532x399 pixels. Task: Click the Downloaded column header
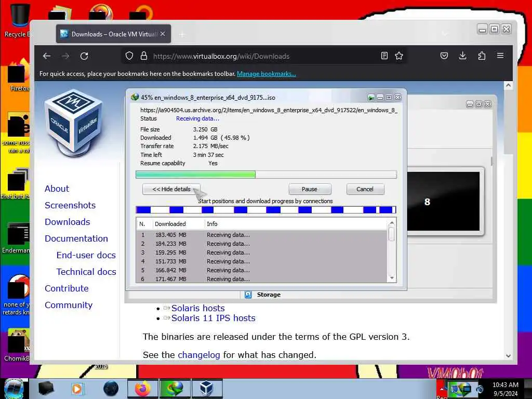point(179,224)
